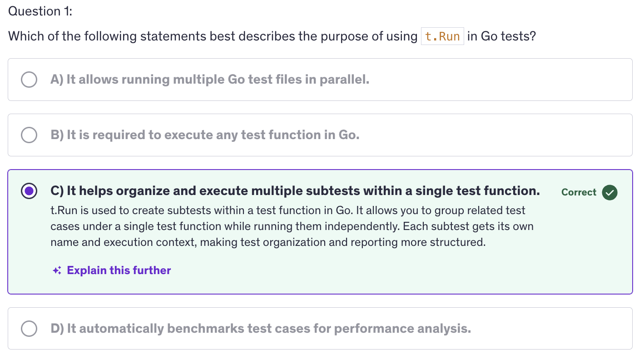Image resolution: width=644 pixels, height=360 pixels.
Task: Click the green Correct checkmark icon
Action: point(609,192)
